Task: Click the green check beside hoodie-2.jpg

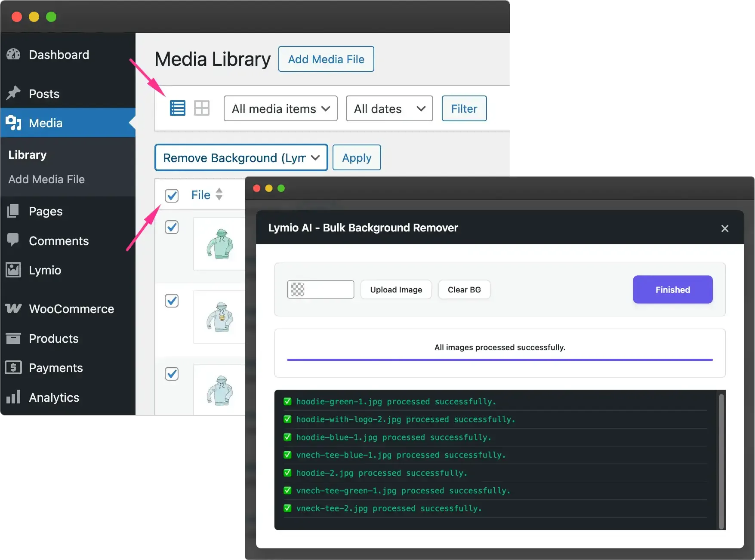Action: pos(287,473)
